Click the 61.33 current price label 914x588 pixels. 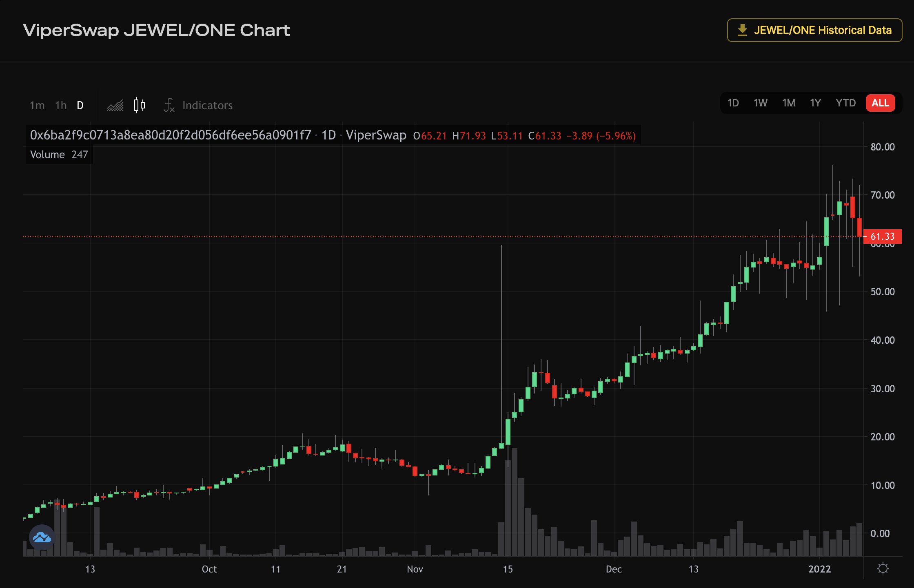pyautogui.click(x=882, y=237)
